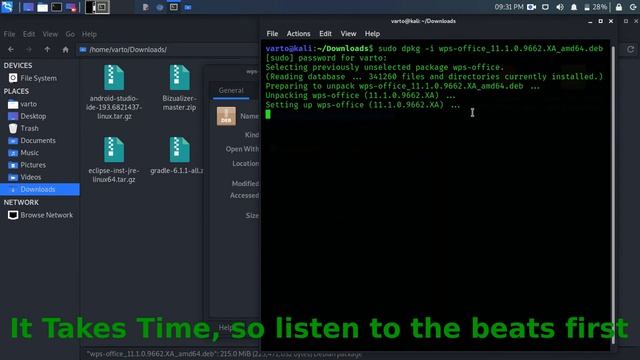Open the terminal Edit menu
Viewport: 640px width, 360px height.
coord(325,33)
